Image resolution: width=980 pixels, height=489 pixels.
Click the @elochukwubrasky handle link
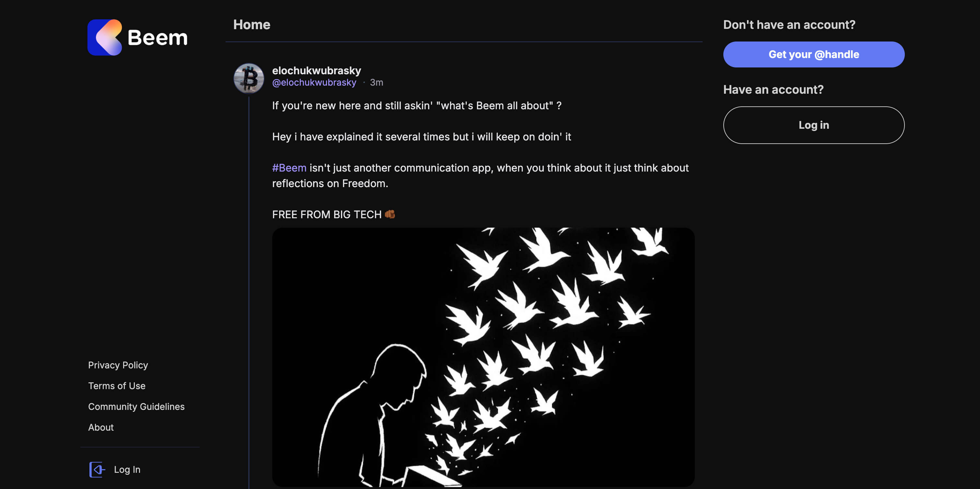click(314, 82)
